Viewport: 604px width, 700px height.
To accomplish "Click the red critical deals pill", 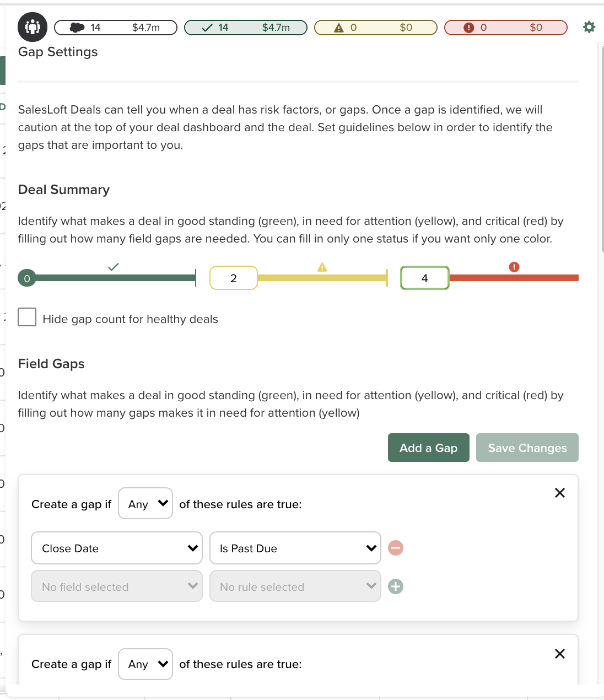I will tap(505, 27).
